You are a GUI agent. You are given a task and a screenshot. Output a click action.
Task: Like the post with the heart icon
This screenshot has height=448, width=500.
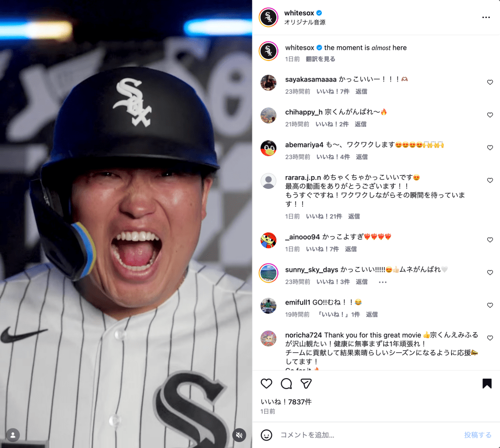coord(266,383)
